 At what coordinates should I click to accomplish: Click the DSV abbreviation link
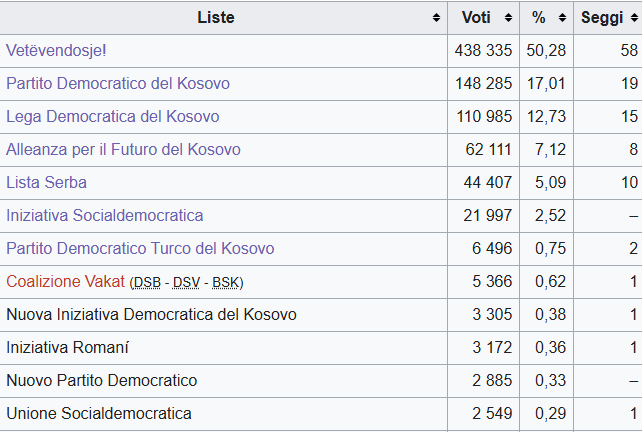click(186, 282)
